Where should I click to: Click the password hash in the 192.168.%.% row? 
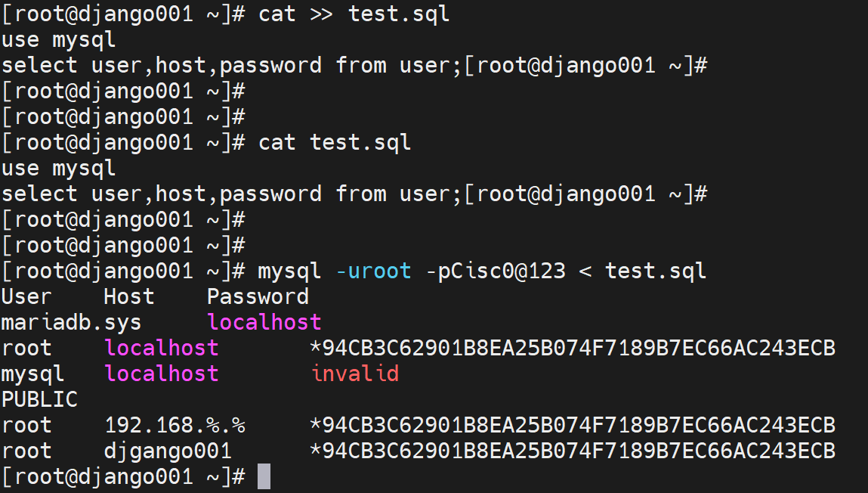[x=573, y=425]
